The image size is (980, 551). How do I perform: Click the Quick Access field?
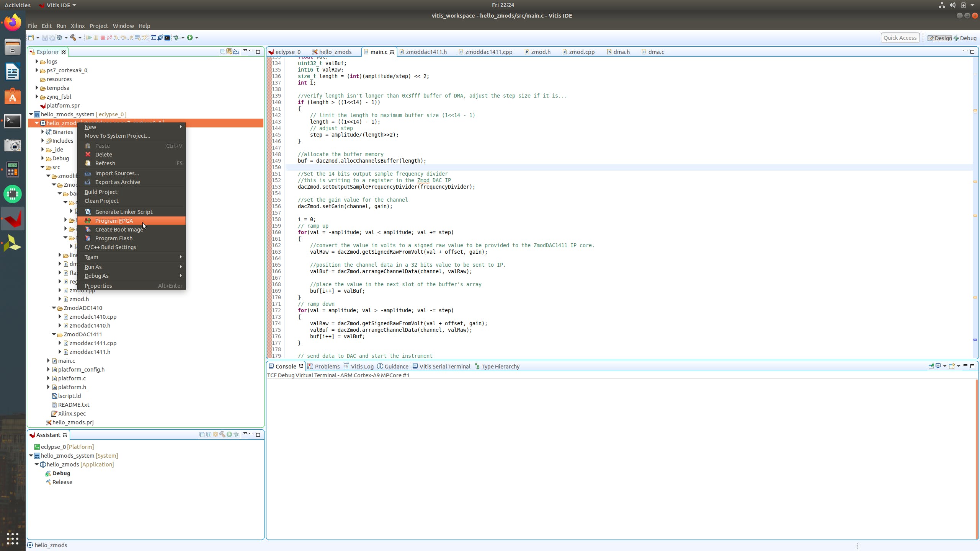[x=900, y=37]
